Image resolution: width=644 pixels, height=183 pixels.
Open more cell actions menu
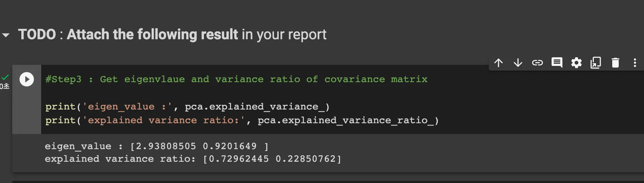click(x=635, y=63)
